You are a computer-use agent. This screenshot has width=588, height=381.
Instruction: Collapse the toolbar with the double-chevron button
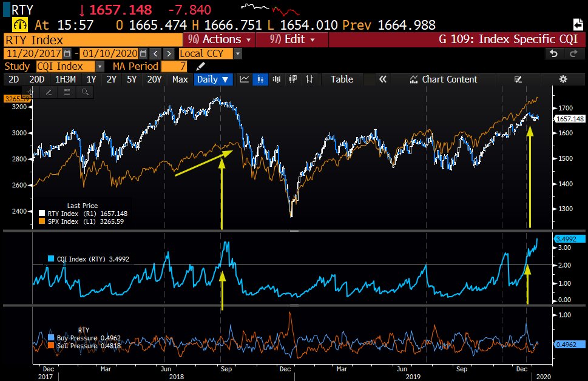(x=382, y=79)
